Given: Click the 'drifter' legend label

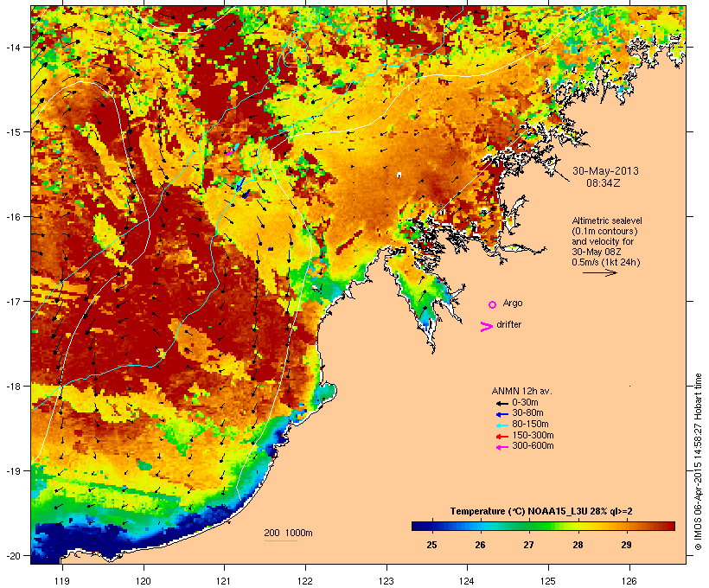Looking at the screenshot, I should click(508, 324).
